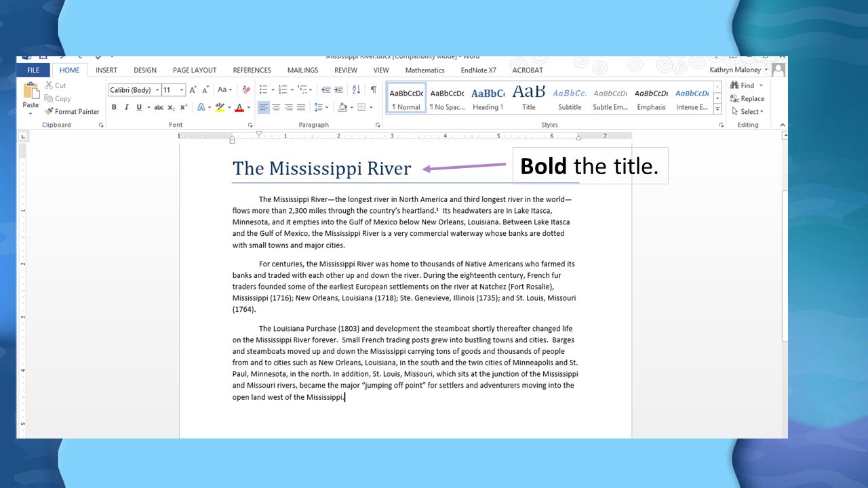Apply the Normal style
Image resolution: width=868 pixels, height=488 pixels.
point(406,98)
